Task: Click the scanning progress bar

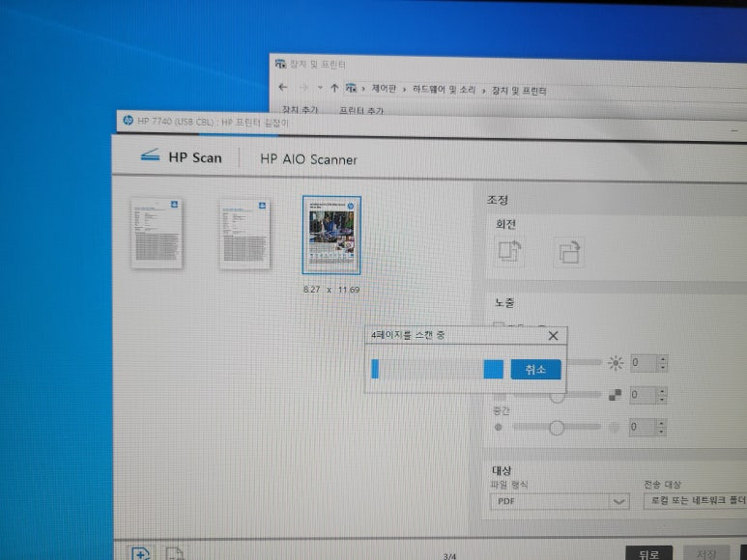Action: (x=437, y=369)
